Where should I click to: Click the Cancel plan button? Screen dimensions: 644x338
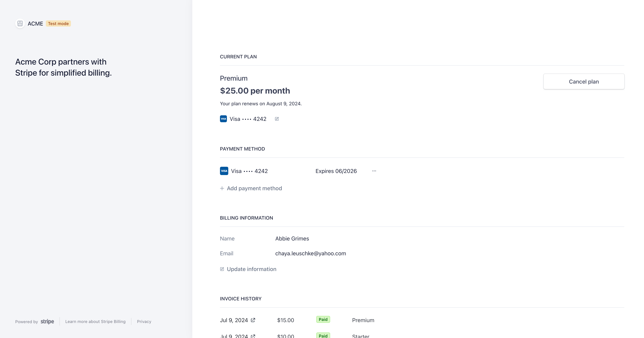[584, 81]
